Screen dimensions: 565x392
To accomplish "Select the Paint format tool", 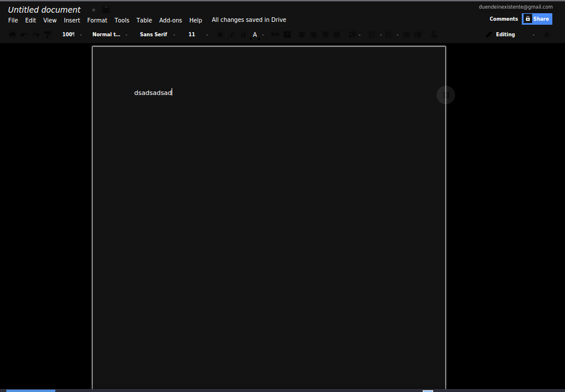I will [x=47, y=34].
